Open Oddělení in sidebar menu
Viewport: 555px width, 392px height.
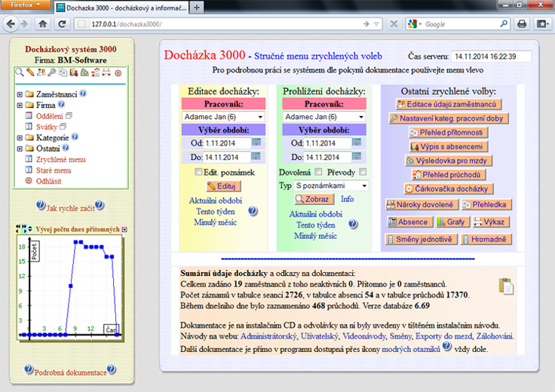coord(49,116)
